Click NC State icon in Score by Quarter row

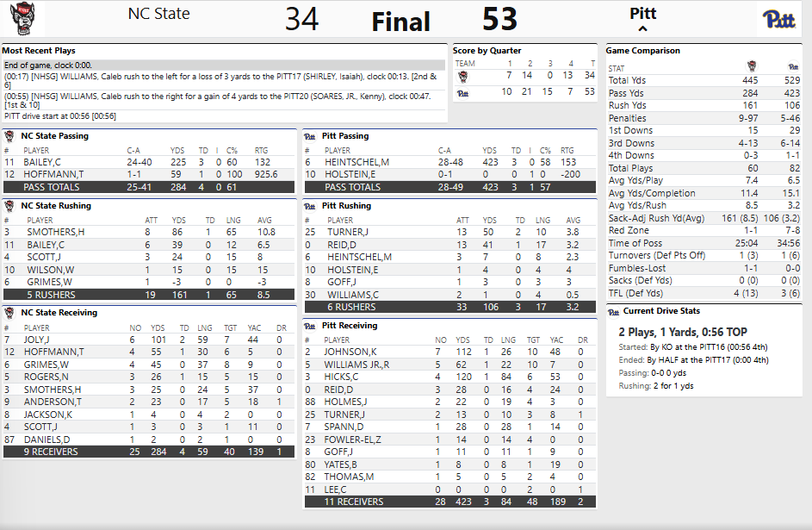click(x=463, y=76)
